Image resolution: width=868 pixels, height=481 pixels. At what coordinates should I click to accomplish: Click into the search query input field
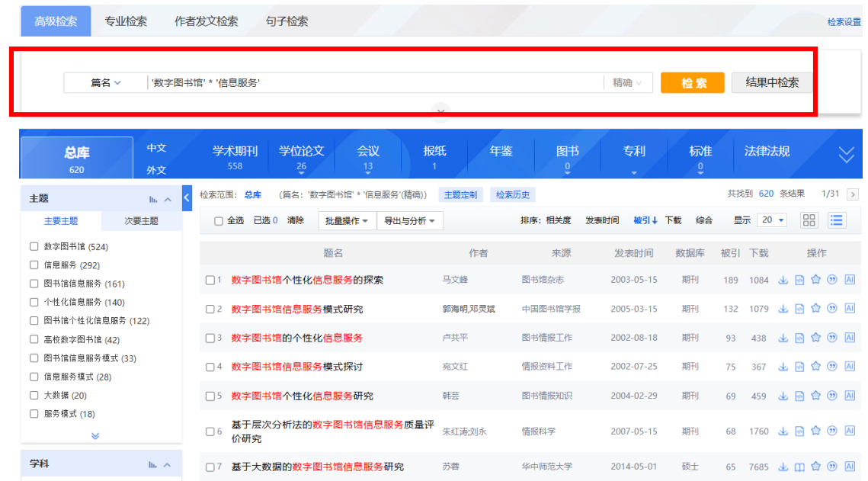[373, 83]
